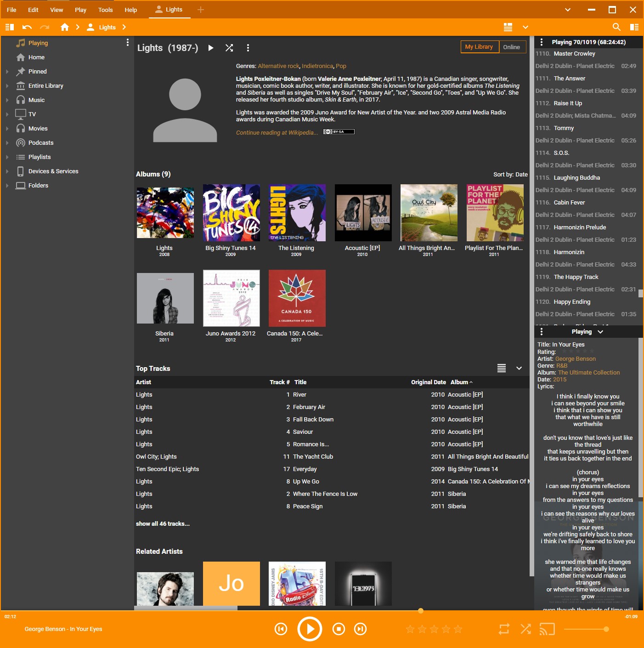The image size is (644, 648).
Task: Open The Ultimate Collection album link
Action: coord(589,373)
